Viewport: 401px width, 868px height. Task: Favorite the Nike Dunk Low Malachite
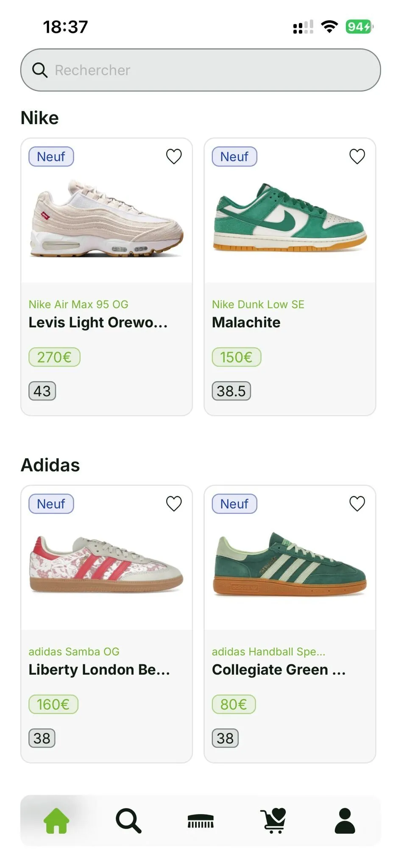click(357, 156)
